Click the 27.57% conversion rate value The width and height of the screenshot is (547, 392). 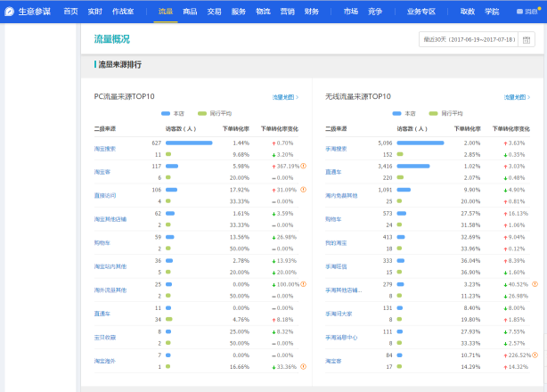click(470, 213)
